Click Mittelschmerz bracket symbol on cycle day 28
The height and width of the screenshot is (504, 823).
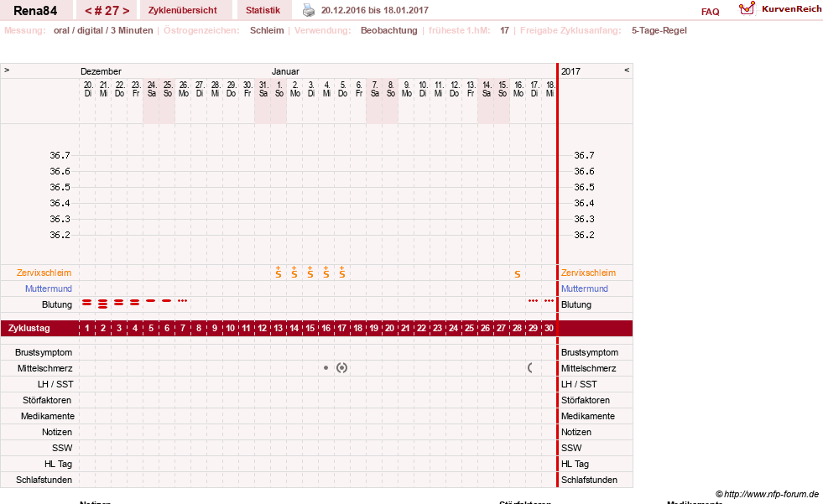coord(530,368)
